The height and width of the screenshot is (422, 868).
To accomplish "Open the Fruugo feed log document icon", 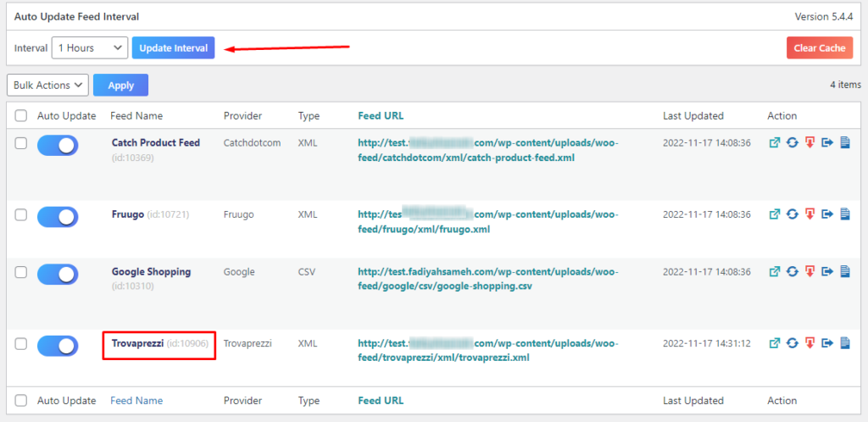I will pos(845,214).
